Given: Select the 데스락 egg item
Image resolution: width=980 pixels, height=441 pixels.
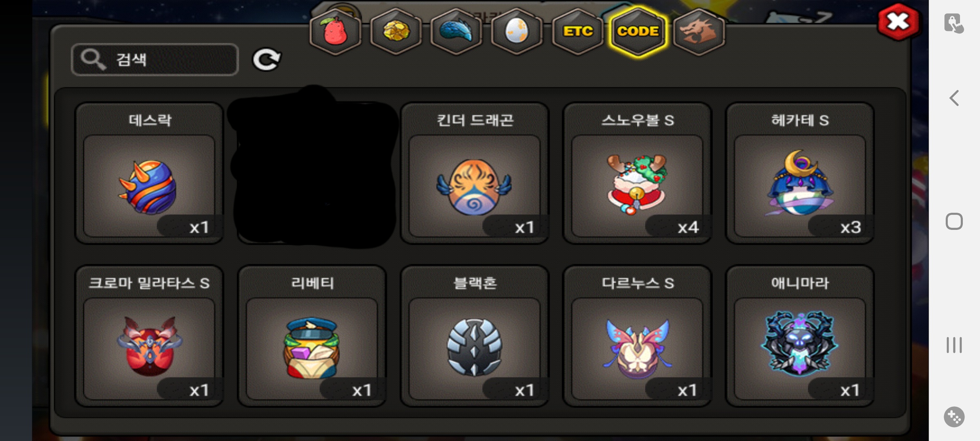Looking at the screenshot, I should (149, 173).
